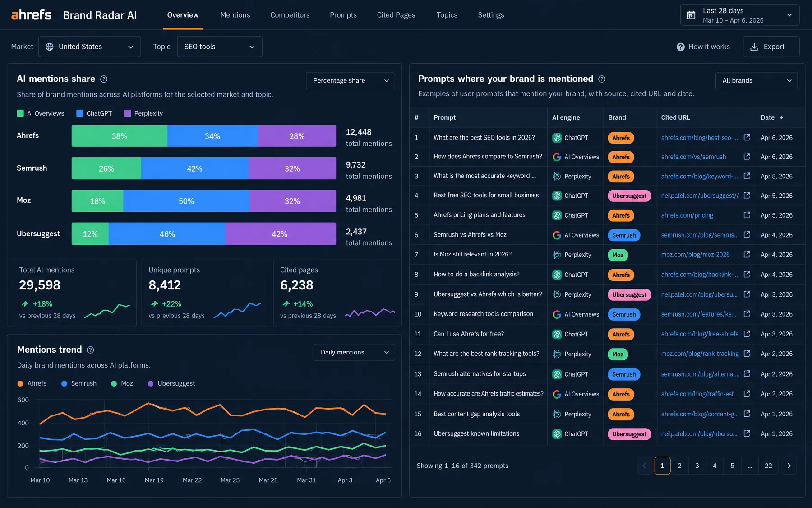Open the All brands filter dropdown
812x508 pixels.
pyautogui.click(x=757, y=80)
